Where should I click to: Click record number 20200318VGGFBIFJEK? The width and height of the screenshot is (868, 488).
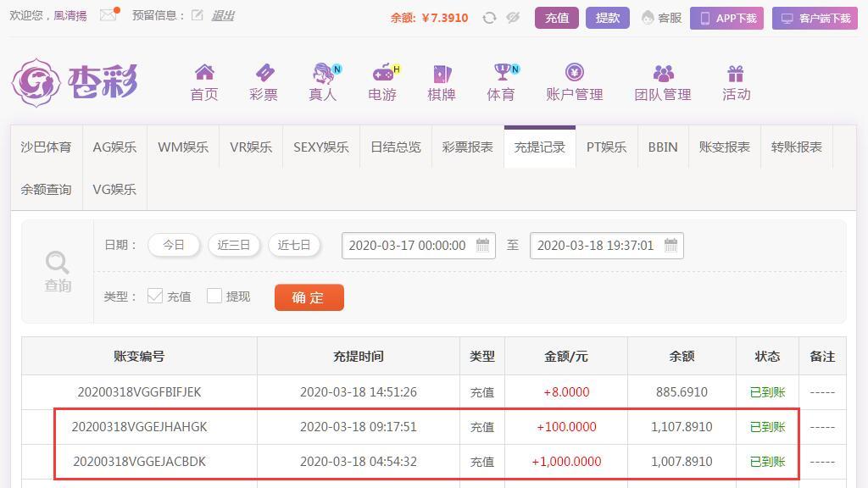coord(140,392)
